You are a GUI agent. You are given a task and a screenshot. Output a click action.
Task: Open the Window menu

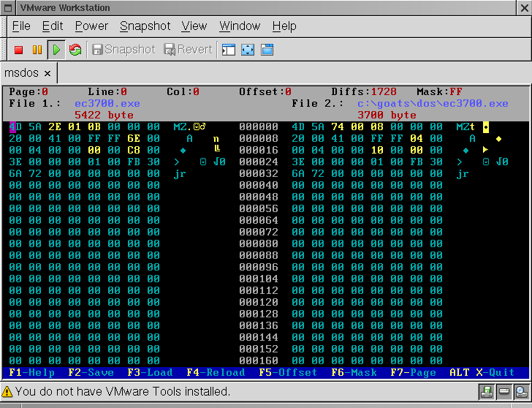click(x=240, y=26)
